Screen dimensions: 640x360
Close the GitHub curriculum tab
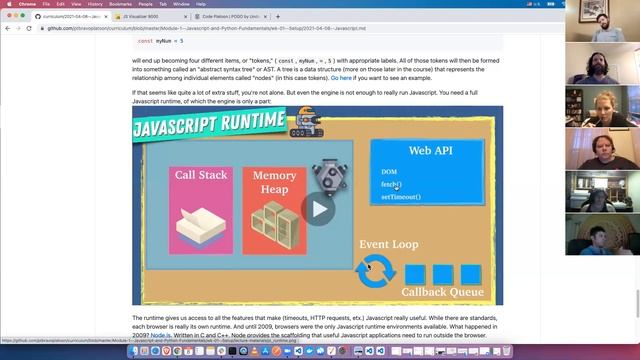click(106, 17)
